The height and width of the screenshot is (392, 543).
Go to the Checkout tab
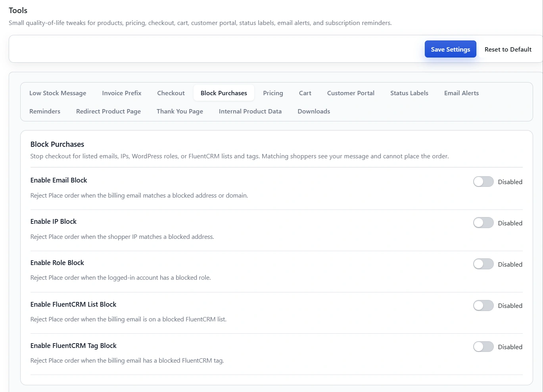coord(171,93)
